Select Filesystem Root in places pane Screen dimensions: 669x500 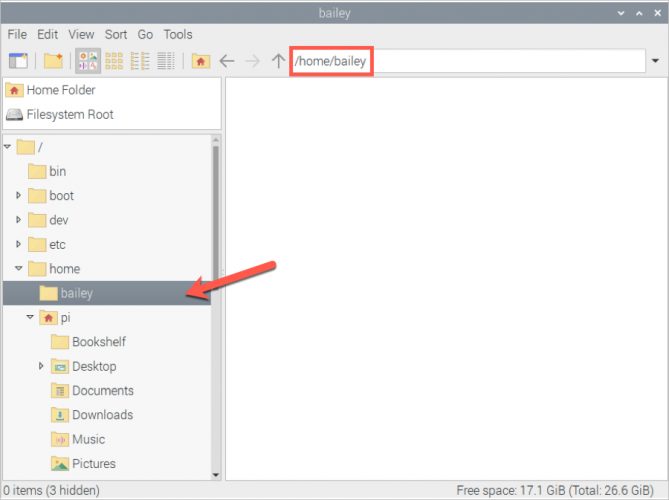112,114
